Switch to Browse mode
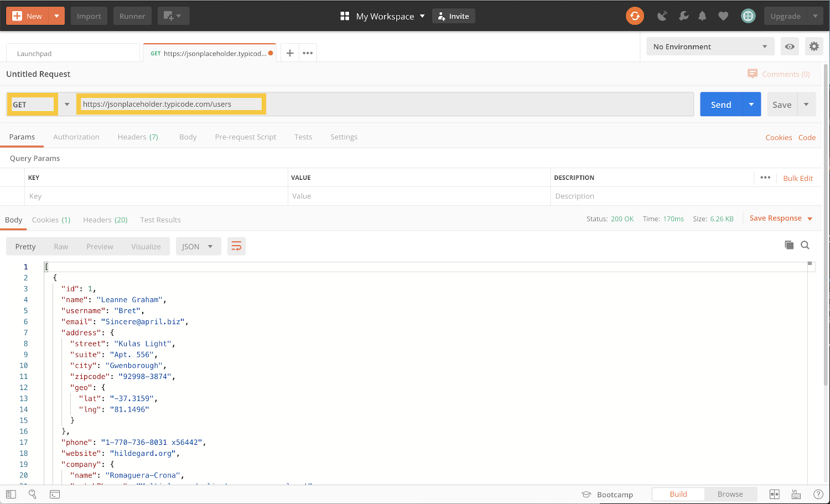The height and width of the screenshot is (504, 830). point(730,494)
